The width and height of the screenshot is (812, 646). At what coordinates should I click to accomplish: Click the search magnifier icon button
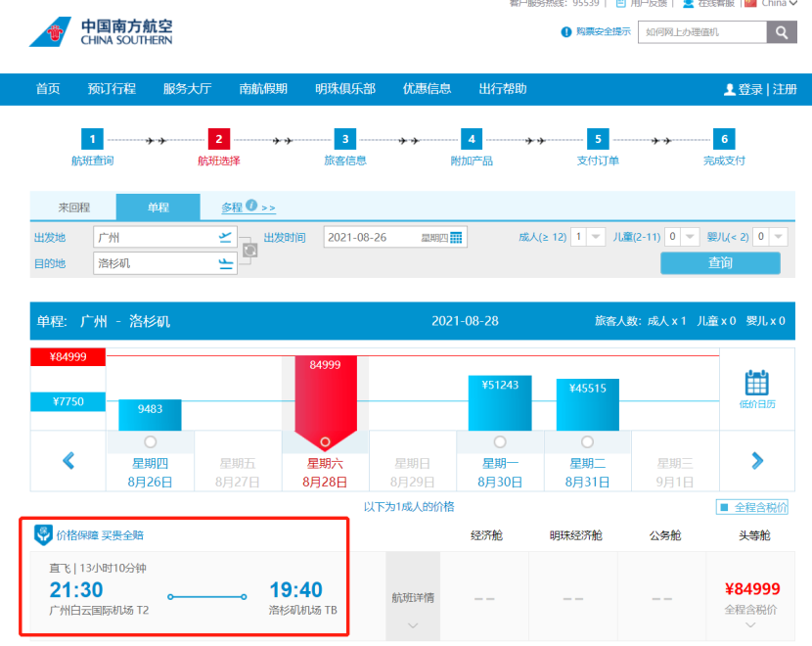781,32
